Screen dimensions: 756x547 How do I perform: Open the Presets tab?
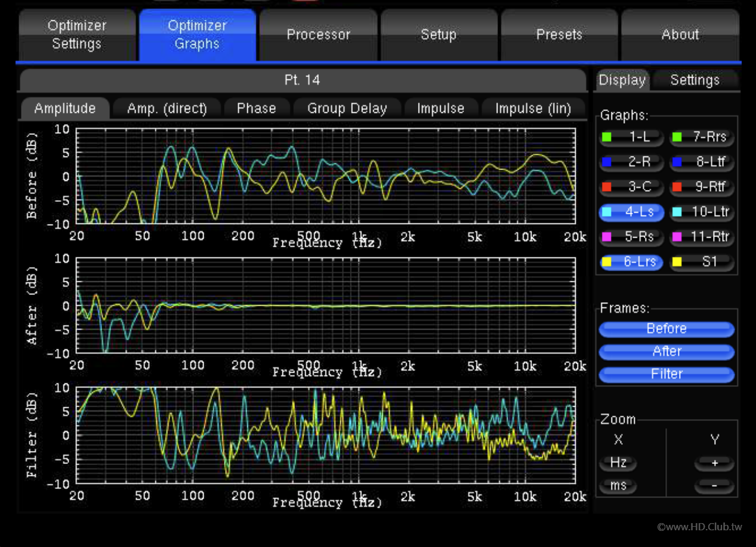pyautogui.click(x=559, y=35)
